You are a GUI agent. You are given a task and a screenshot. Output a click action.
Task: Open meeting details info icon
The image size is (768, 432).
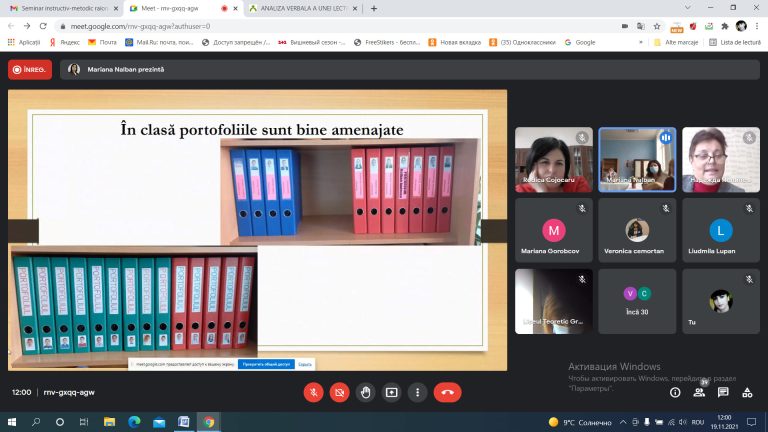(x=675, y=392)
